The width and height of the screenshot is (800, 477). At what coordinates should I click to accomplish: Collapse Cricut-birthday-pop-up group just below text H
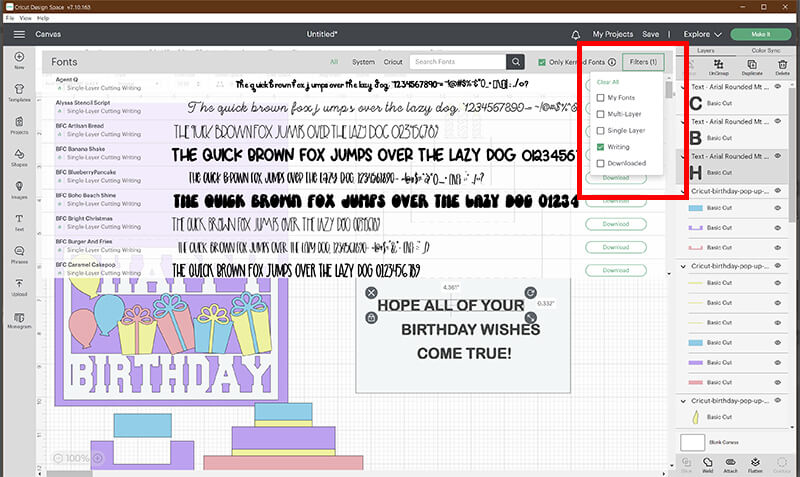tap(683, 191)
